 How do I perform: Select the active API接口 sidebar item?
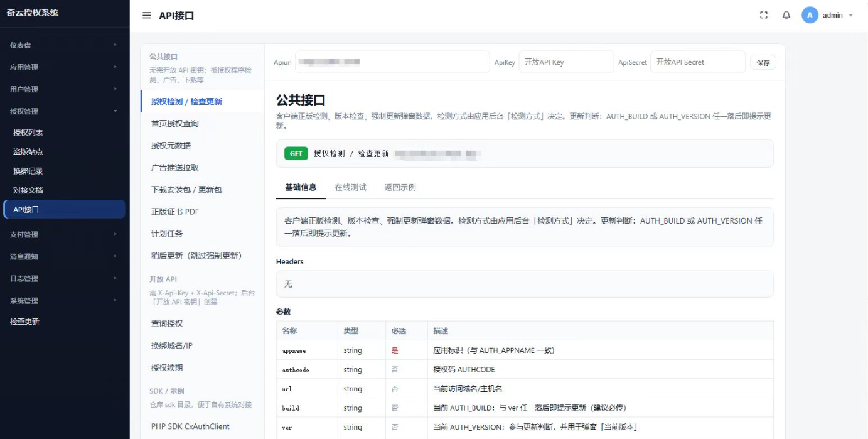(x=65, y=209)
